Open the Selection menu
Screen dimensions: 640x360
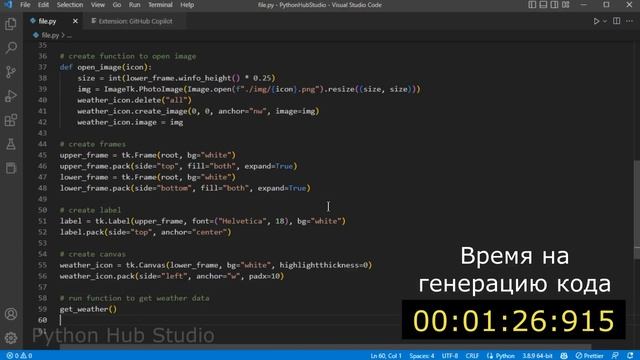click(x=70, y=5)
